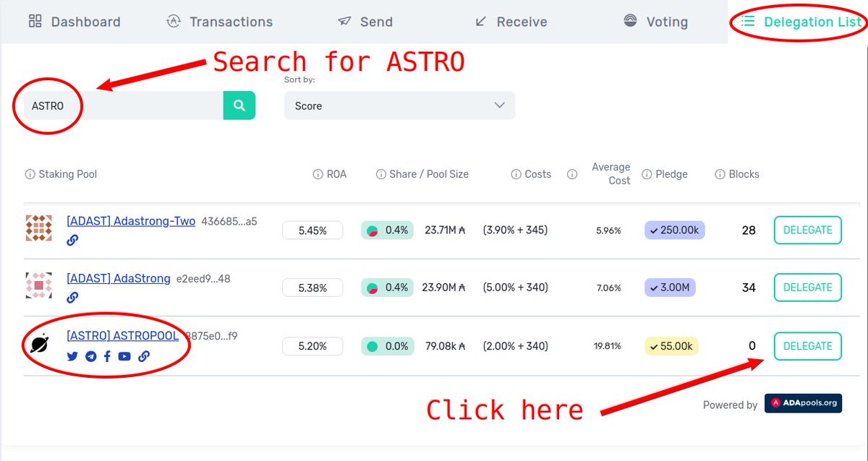Open AdaStrong website link icon
The image size is (868, 461).
pyautogui.click(x=72, y=298)
